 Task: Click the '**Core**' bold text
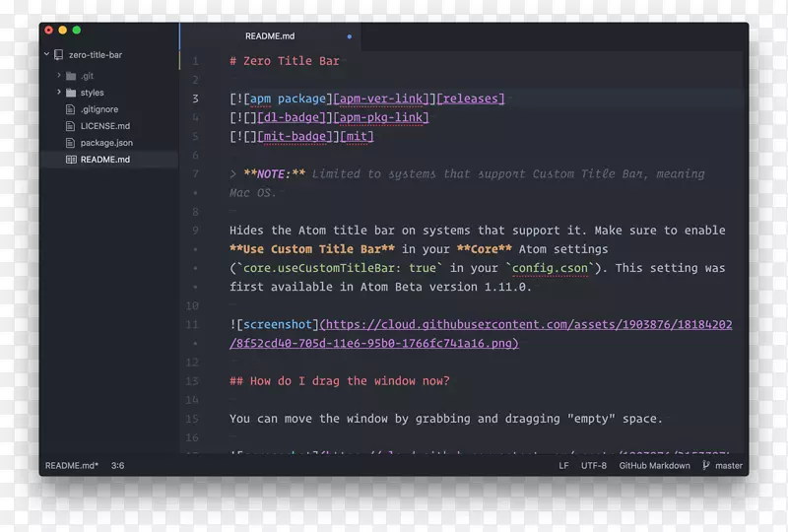point(485,249)
